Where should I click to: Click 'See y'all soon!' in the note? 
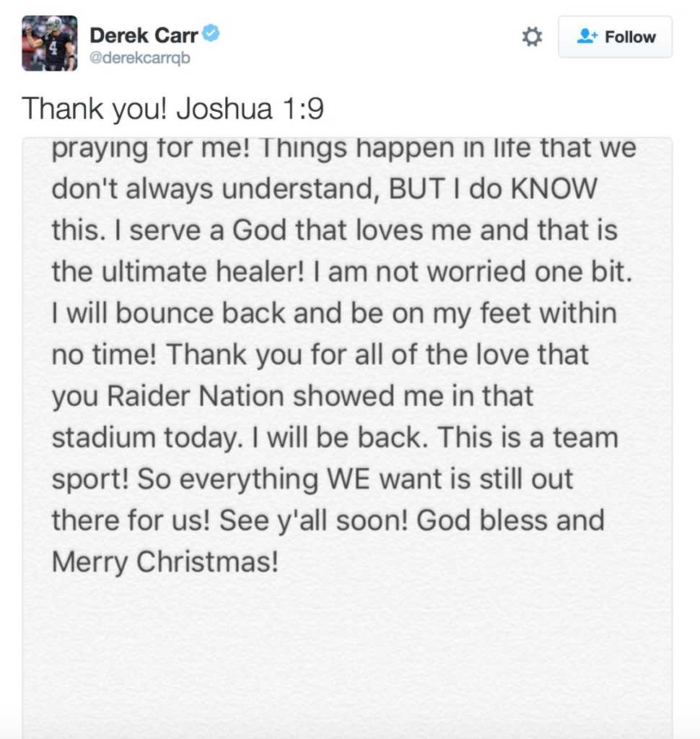(313, 521)
